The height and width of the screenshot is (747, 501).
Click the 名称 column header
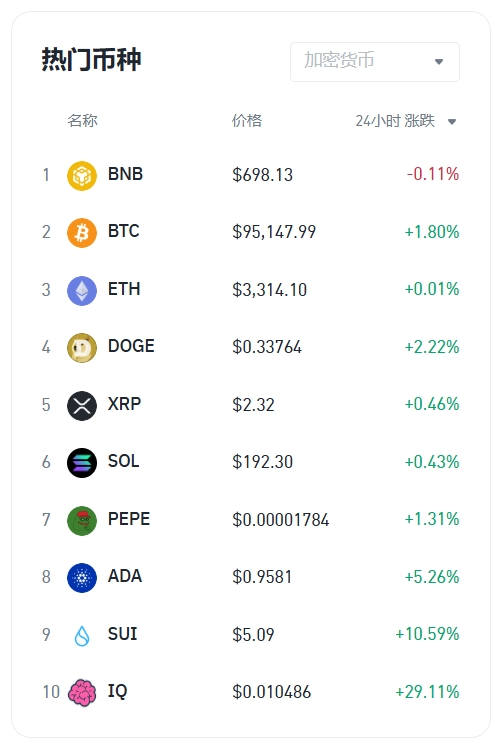pos(82,121)
